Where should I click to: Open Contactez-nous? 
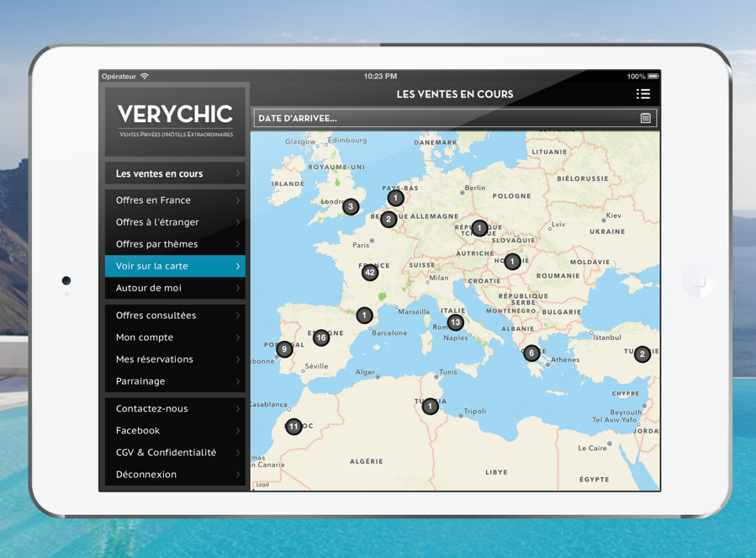tap(175, 408)
